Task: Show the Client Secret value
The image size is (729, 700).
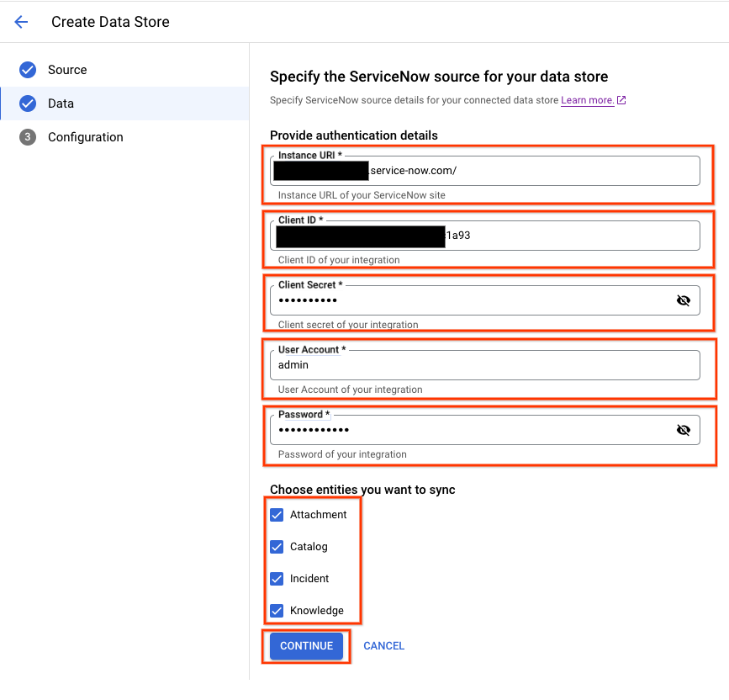Action: (x=683, y=300)
